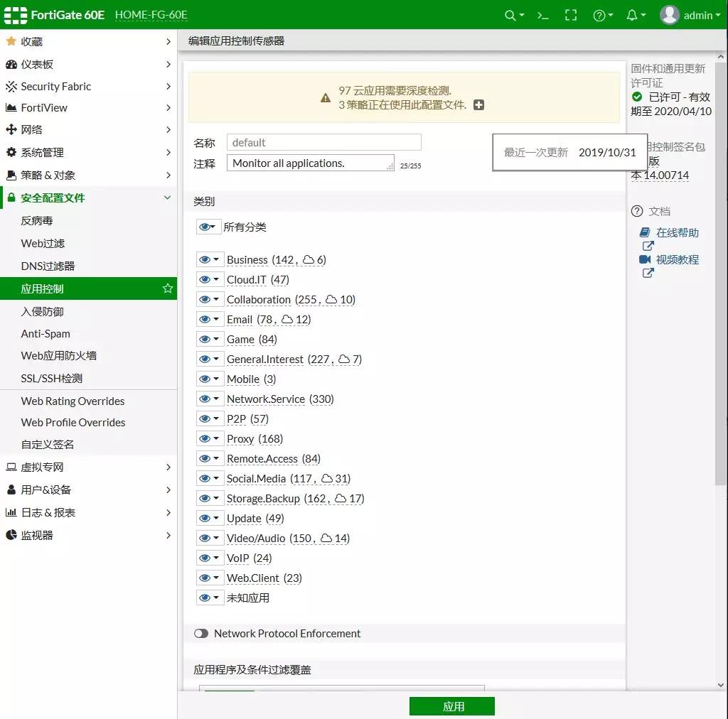Click the eye icon for Proxy

point(205,438)
